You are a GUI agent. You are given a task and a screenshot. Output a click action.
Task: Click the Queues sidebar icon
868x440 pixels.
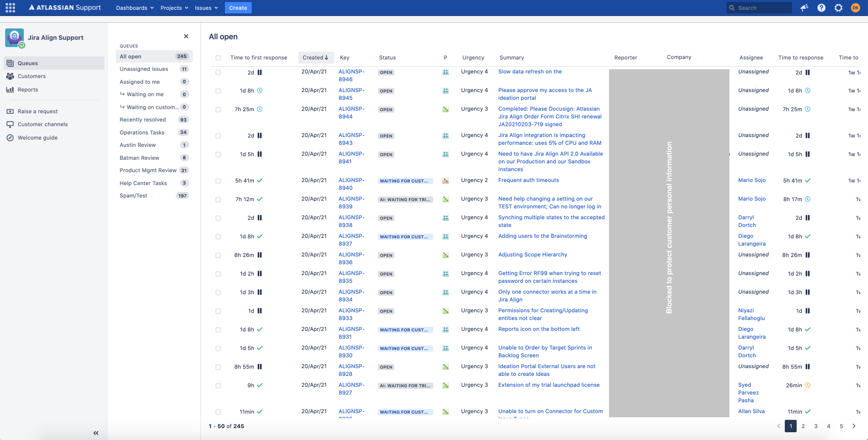coord(10,63)
